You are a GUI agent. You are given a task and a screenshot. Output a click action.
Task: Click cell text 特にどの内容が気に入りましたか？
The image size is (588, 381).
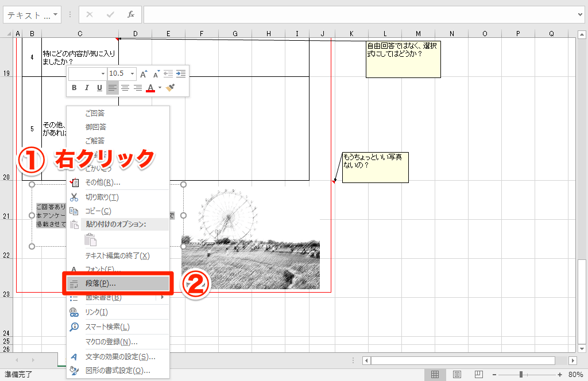(79, 58)
